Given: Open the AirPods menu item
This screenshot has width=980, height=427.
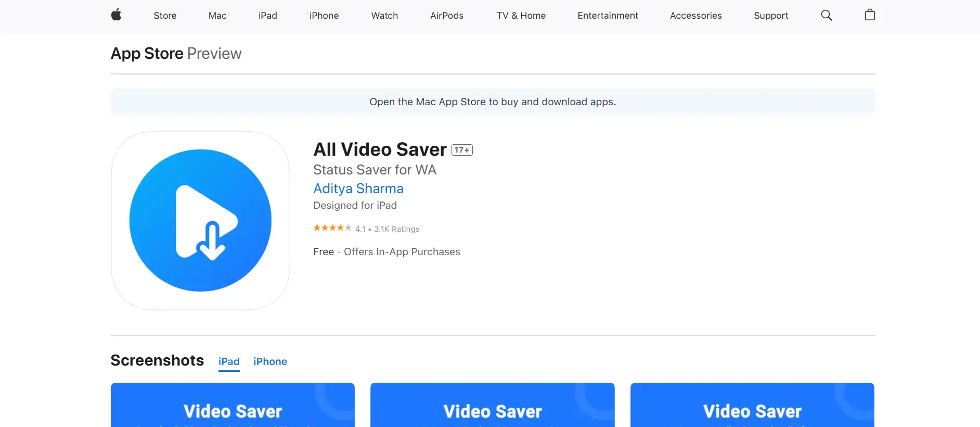Looking at the screenshot, I should (x=447, y=16).
